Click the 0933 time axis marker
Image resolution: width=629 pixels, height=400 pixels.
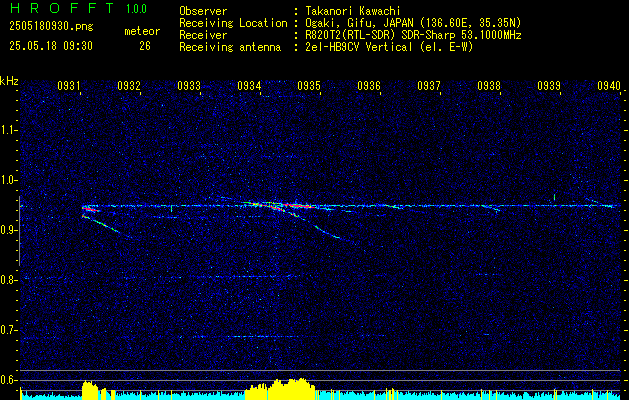pyautogui.click(x=189, y=86)
